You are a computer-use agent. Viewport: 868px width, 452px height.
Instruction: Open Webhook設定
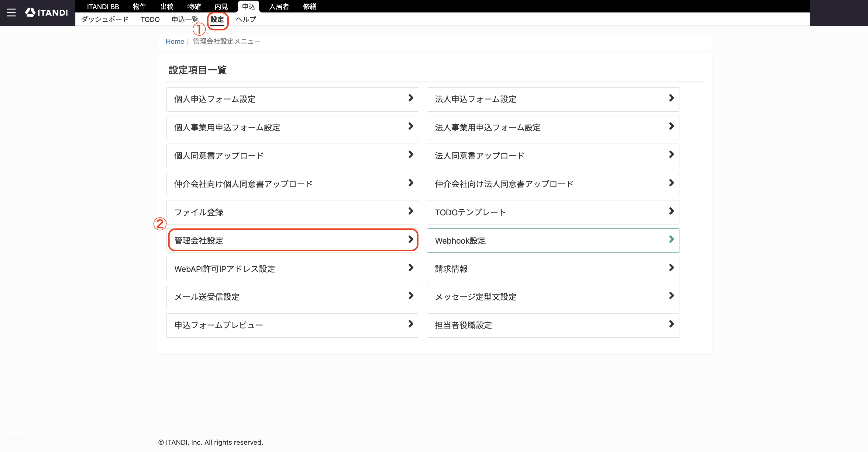(553, 241)
